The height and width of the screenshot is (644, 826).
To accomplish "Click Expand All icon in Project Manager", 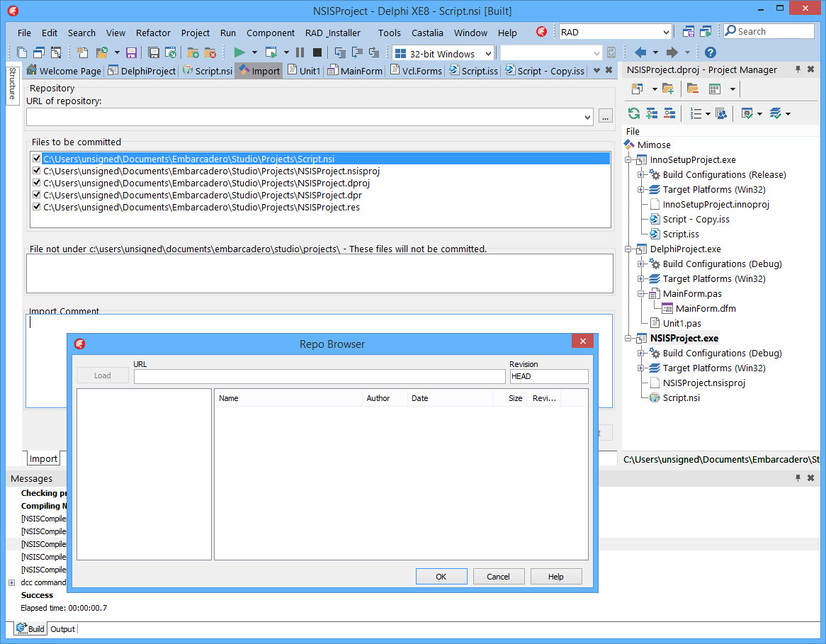I will click(652, 113).
